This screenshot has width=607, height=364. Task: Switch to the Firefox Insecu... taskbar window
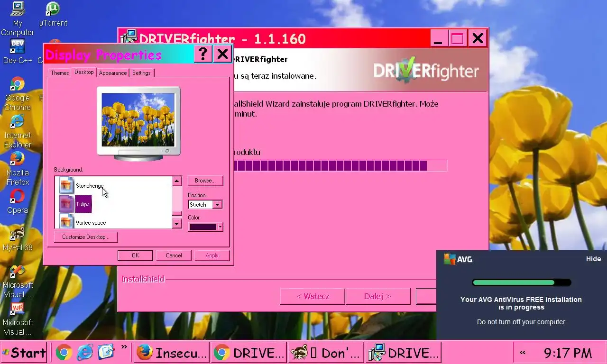[x=172, y=353]
